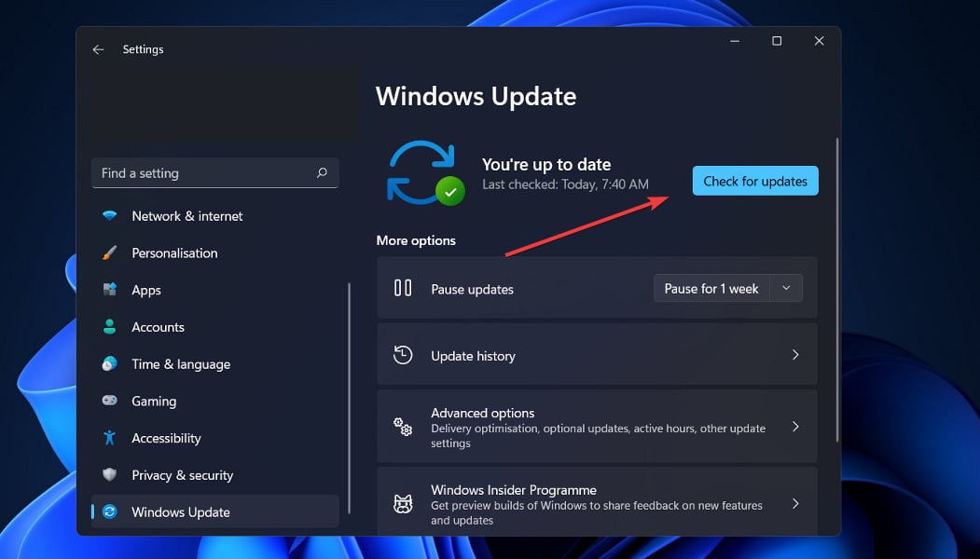This screenshot has height=559, width=980.
Task: Click the search magnifier in Find a setting
Action: 322,173
